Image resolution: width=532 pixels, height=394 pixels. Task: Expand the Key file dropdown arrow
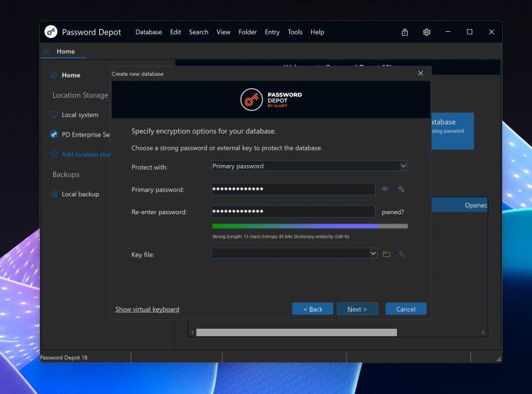pyautogui.click(x=373, y=254)
